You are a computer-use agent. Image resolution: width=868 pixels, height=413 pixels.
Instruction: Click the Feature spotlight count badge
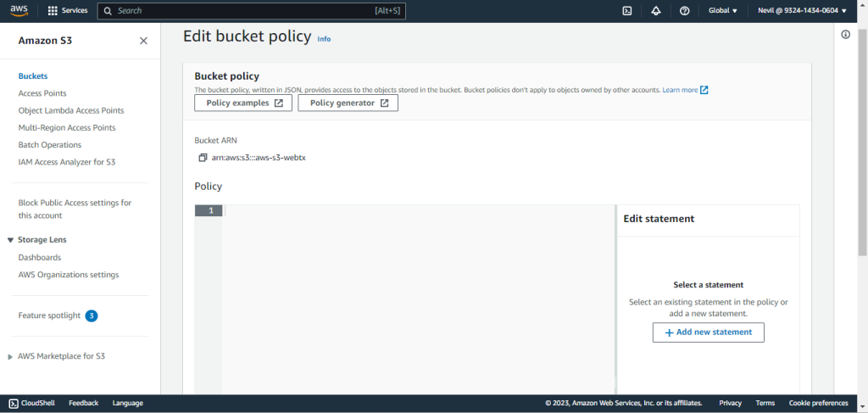tap(92, 315)
